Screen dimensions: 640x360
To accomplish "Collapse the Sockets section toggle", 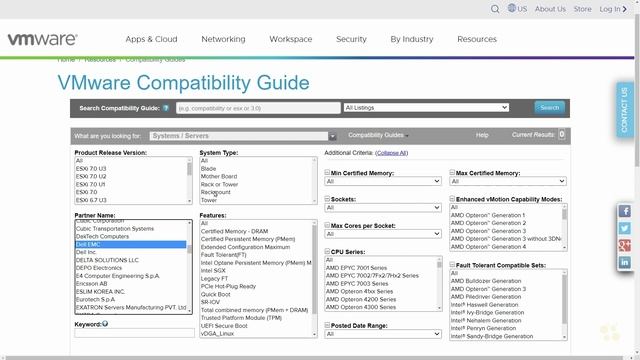I will [x=327, y=199].
